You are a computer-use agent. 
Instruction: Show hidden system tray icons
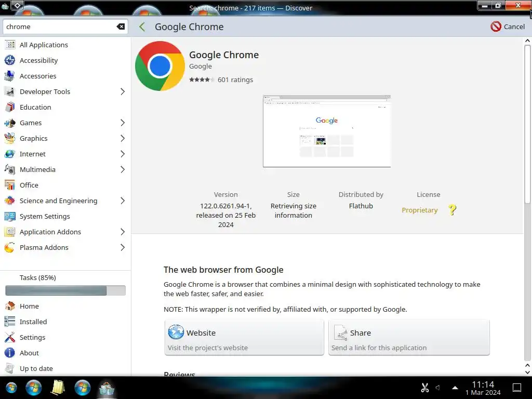(455, 388)
